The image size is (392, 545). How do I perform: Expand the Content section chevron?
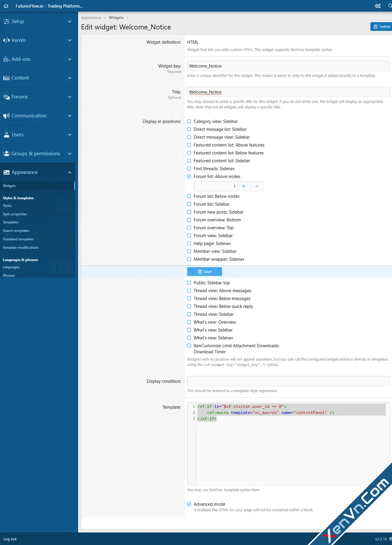[x=70, y=78]
